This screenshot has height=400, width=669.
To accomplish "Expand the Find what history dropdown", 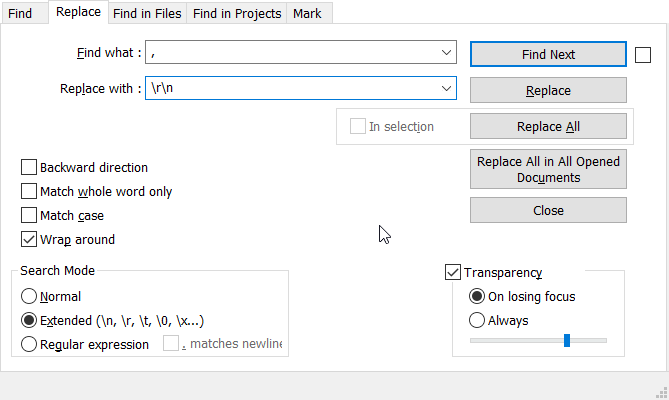I will tap(446, 52).
